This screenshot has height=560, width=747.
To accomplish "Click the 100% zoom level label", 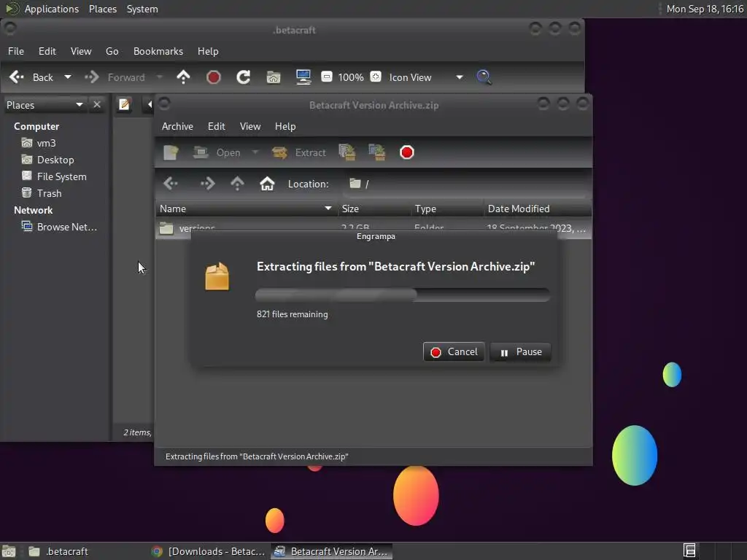I will pyautogui.click(x=351, y=77).
